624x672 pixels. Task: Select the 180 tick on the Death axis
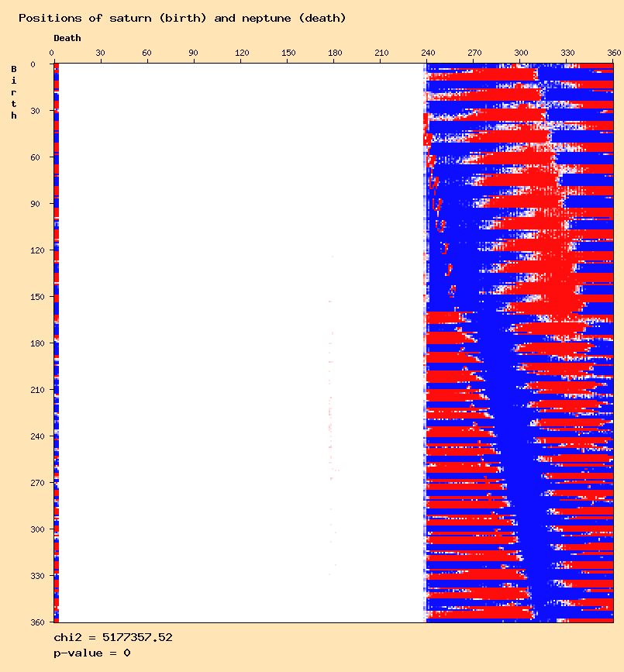[x=334, y=53]
